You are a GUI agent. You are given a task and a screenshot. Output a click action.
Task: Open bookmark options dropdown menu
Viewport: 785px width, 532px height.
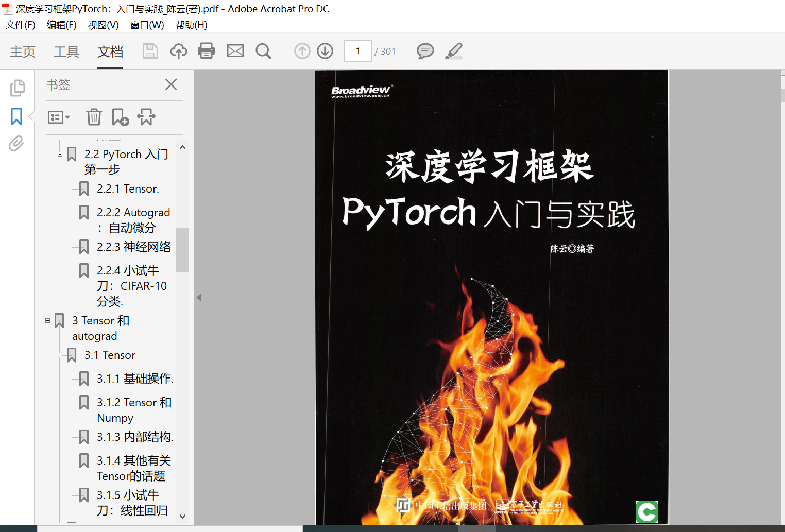[59, 117]
